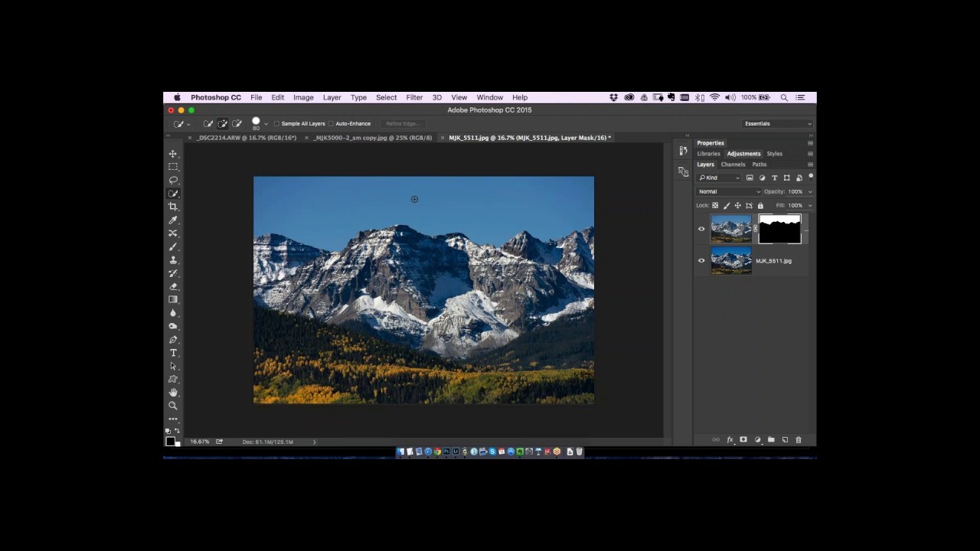Choose Subtract from selection mode

(x=237, y=123)
